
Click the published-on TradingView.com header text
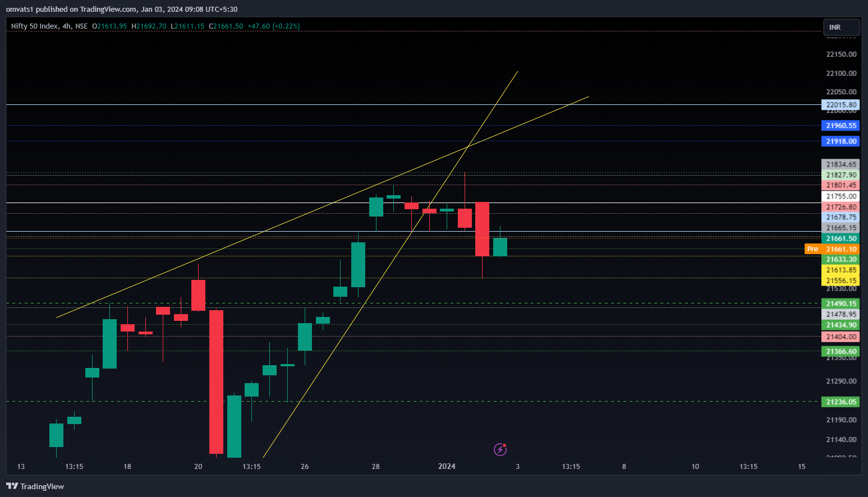(x=122, y=9)
